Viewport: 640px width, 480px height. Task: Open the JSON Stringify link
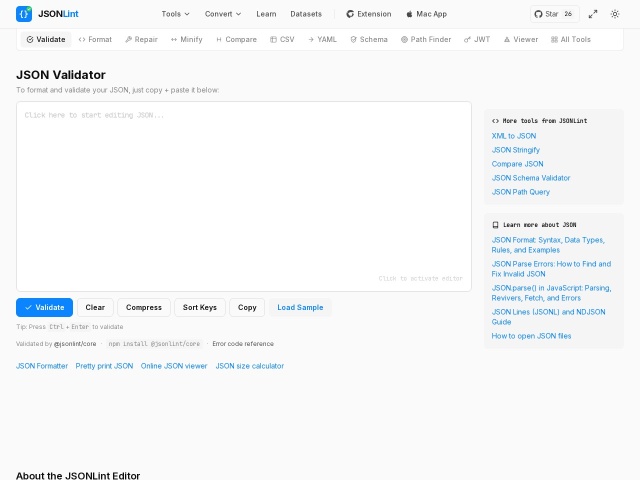click(x=516, y=150)
